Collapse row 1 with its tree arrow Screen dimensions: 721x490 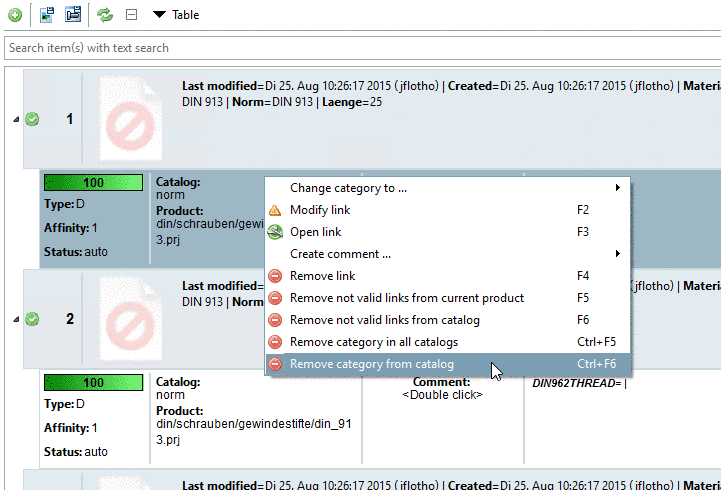point(16,120)
